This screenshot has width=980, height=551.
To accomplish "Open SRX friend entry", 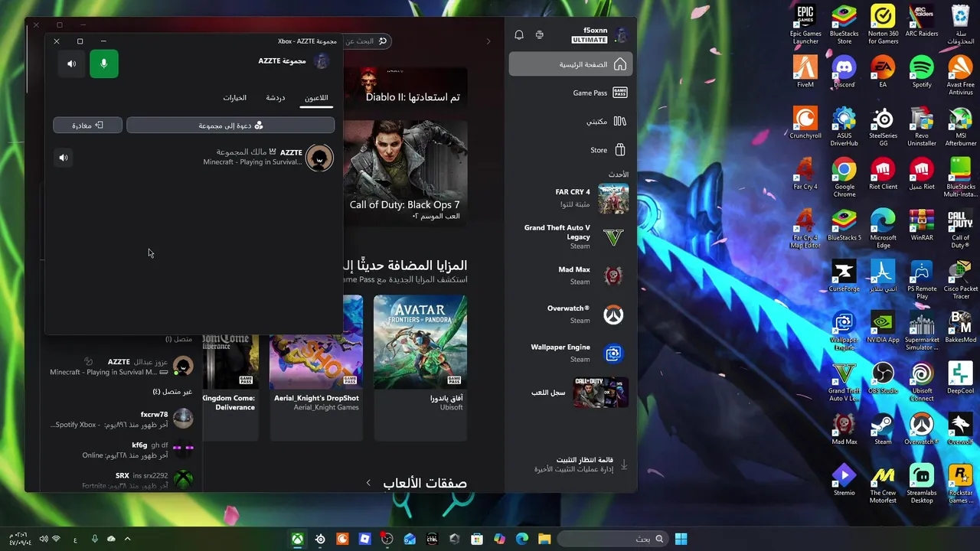I will pyautogui.click(x=122, y=481).
